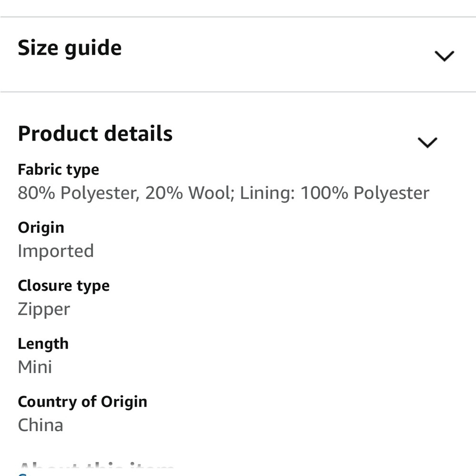The image size is (476, 476).
Task: Select the Zipper value text
Action: [44, 309]
